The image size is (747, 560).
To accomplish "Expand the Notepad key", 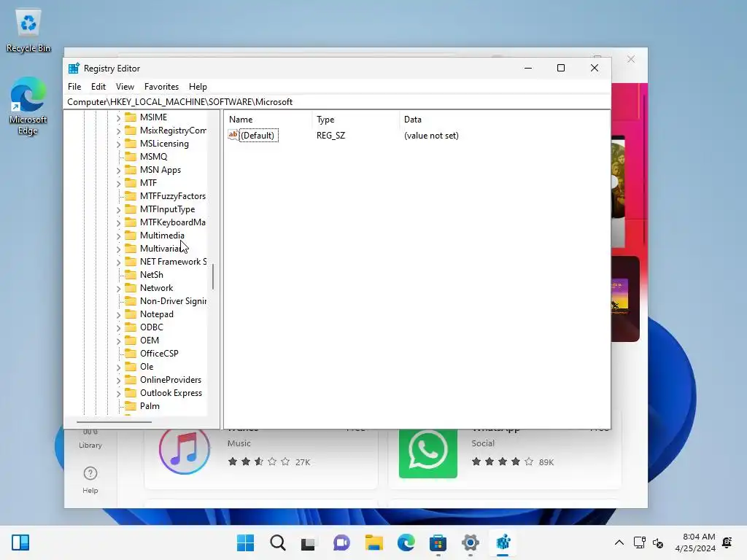I will tap(119, 314).
